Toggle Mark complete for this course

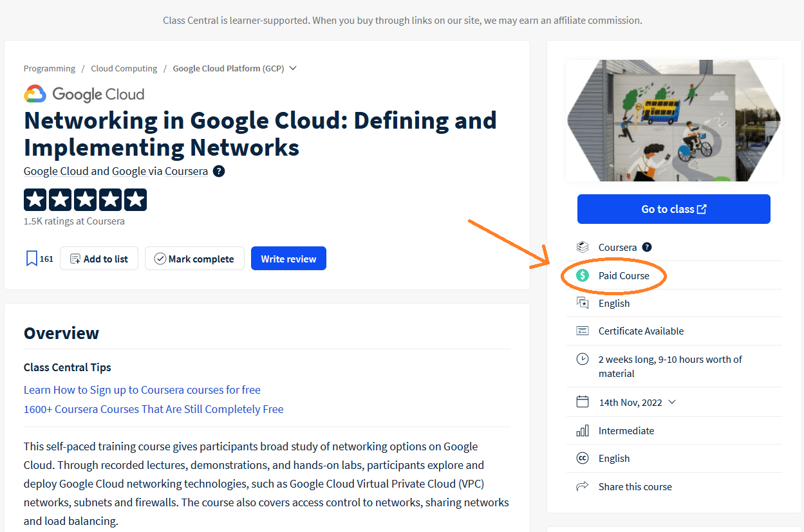[x=194, y=259]
